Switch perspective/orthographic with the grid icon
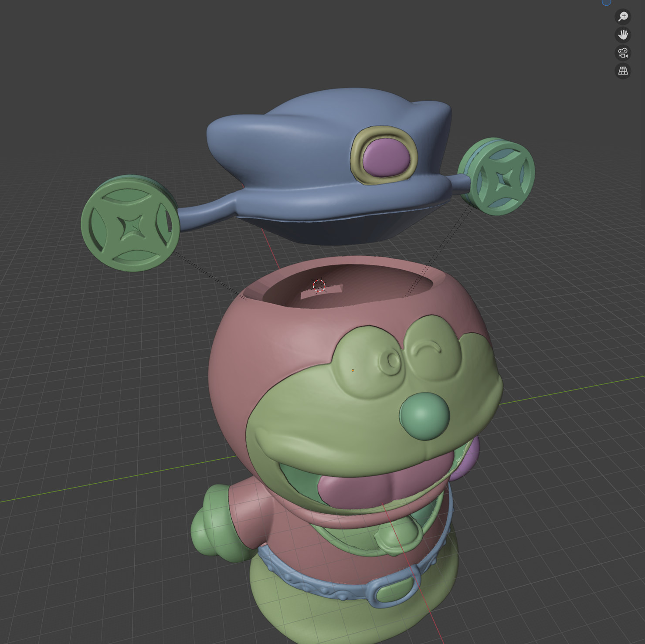 [x=623, y=71]
